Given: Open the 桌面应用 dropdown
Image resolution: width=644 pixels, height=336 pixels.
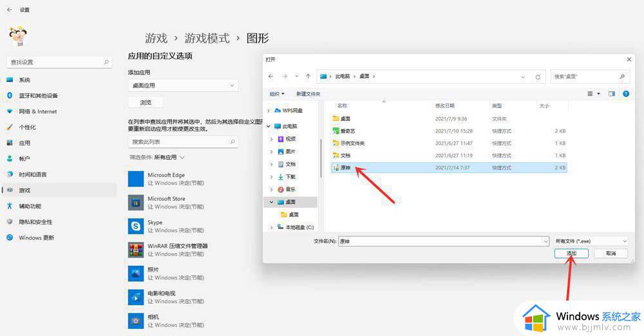Looking at the screenshot, I should click(183, 86).
